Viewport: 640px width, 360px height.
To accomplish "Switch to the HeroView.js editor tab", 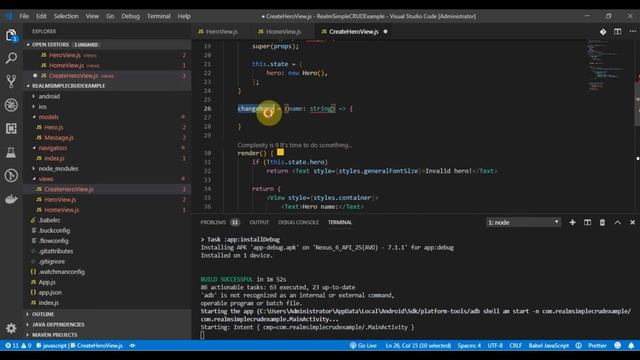I will coord(222,32).
